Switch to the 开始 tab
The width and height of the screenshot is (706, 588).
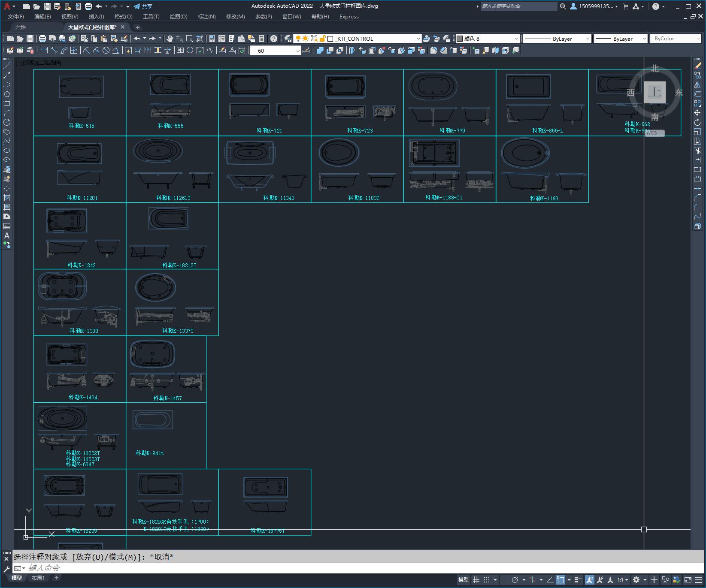[21, 27]
